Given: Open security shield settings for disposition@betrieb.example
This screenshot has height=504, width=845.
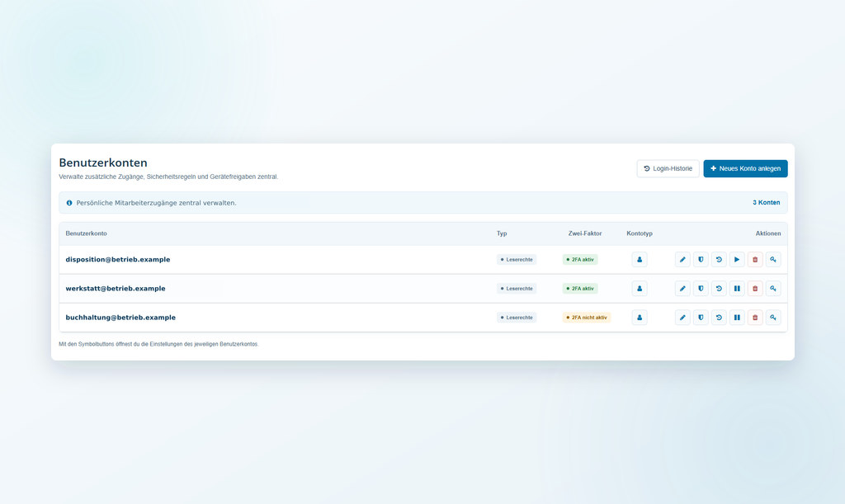Looking at the screenshot, I should click(701, 260).
